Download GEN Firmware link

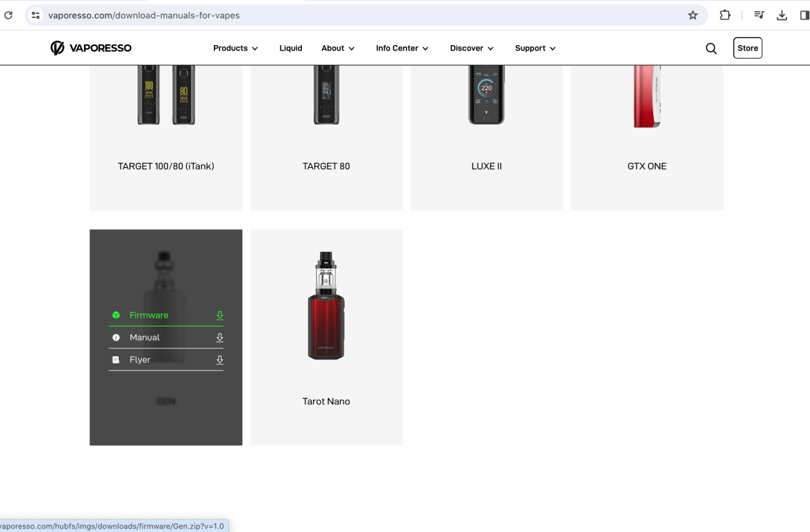pos(166,316)
